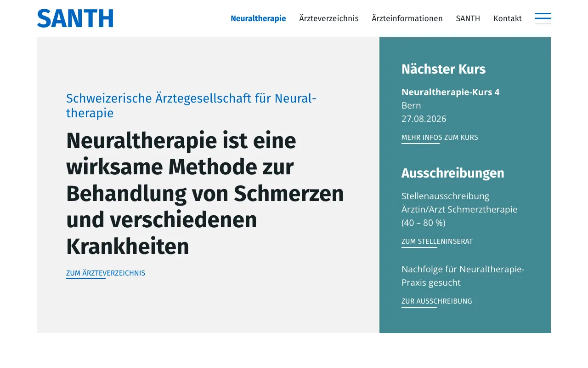Click the SANTH logo

pyautogui.click(x=75, y=18)
